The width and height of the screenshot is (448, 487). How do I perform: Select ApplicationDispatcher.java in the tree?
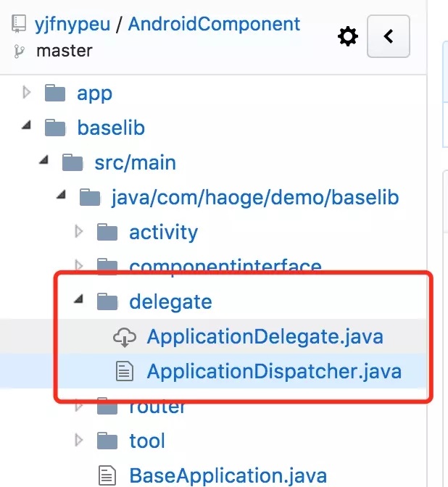274,372
